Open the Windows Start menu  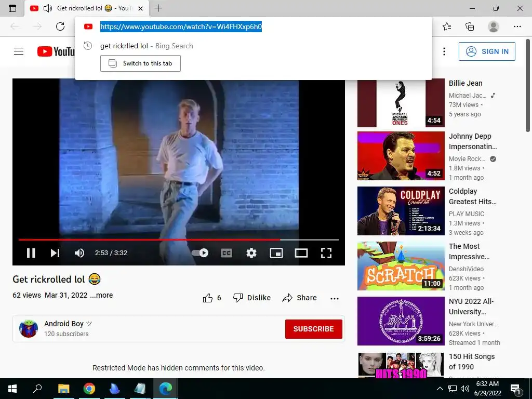pyautogui.click(x=12, y=389)
